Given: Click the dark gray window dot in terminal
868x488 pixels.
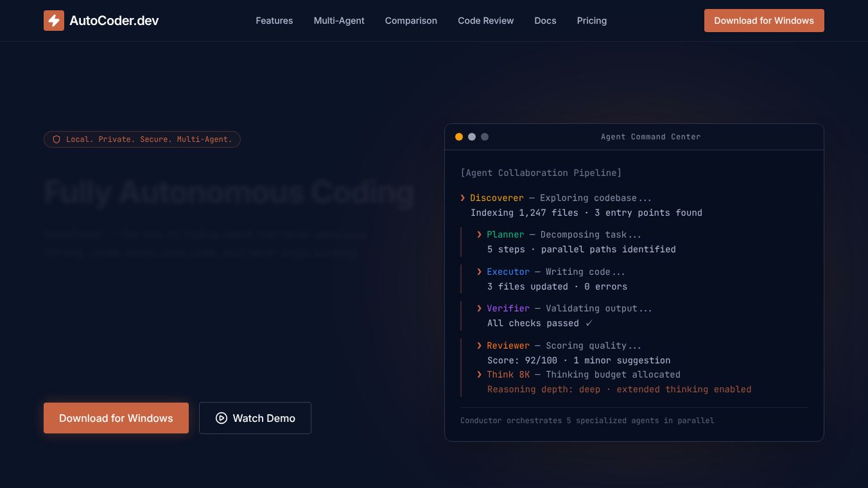Looking at the screenshot, I should click(x=485, y=137).
